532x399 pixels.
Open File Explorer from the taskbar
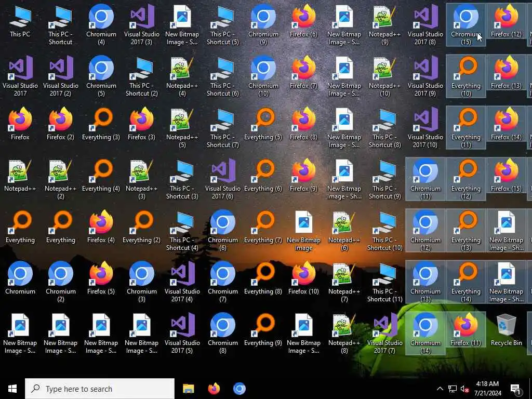tap(188, 389)
